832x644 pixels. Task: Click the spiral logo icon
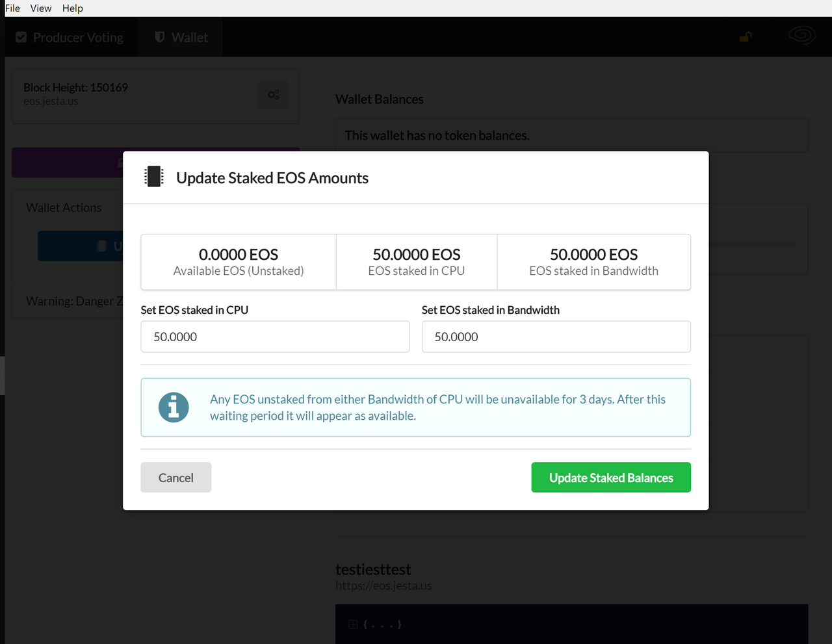click(x=801, y=36)
